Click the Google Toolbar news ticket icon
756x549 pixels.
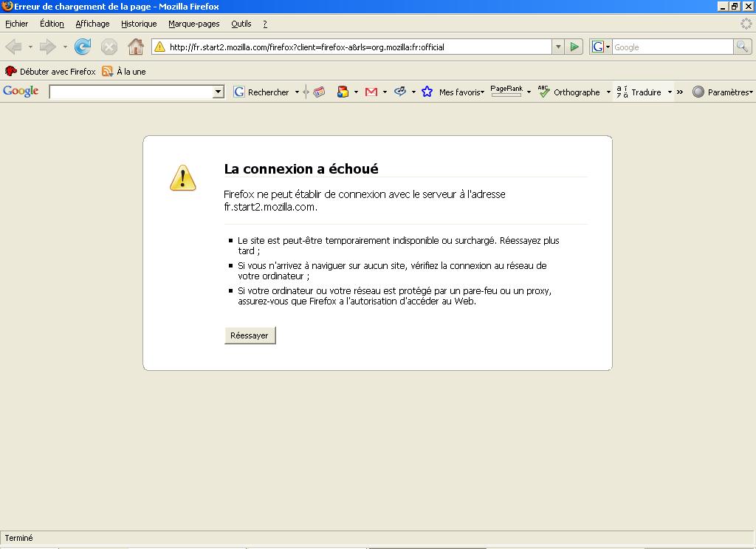pyautogui.click(x=319, y=92)
